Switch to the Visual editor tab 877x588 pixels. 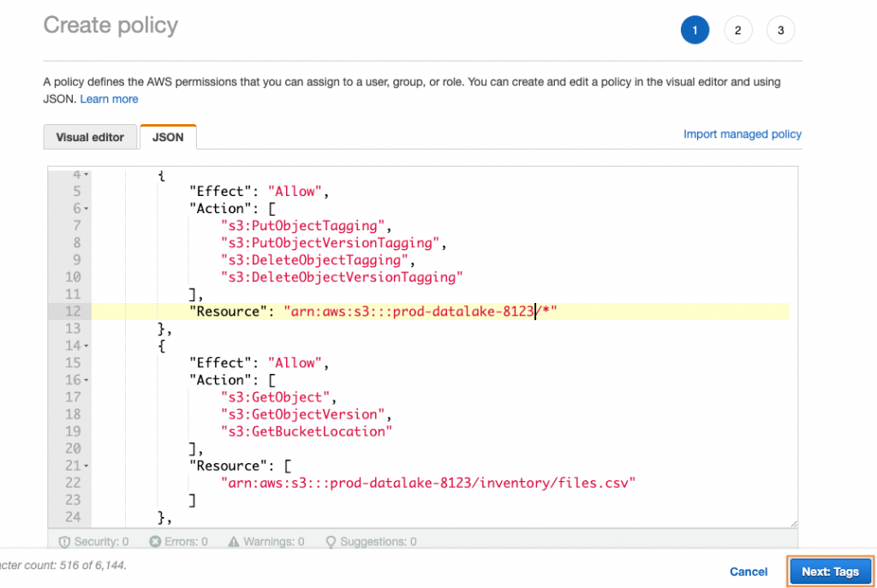[90, 137]
